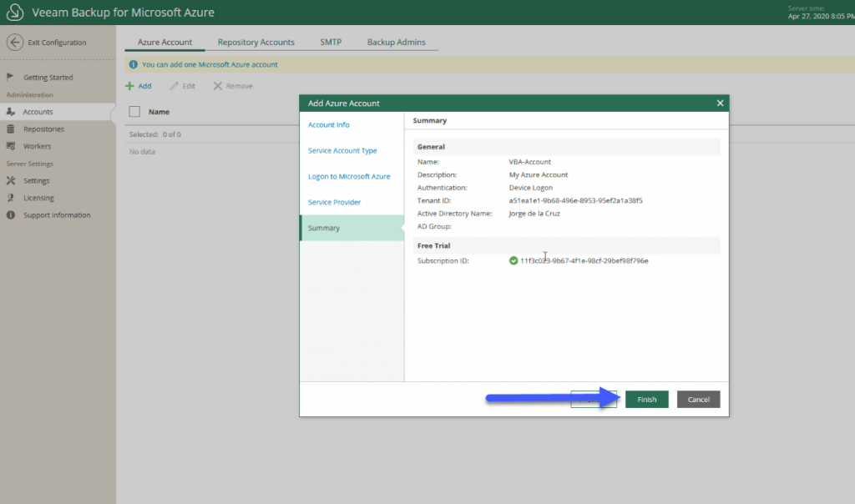The image size is (855, 504).
Task: Go to Service Provider wizard step
Action: point(334,202)
